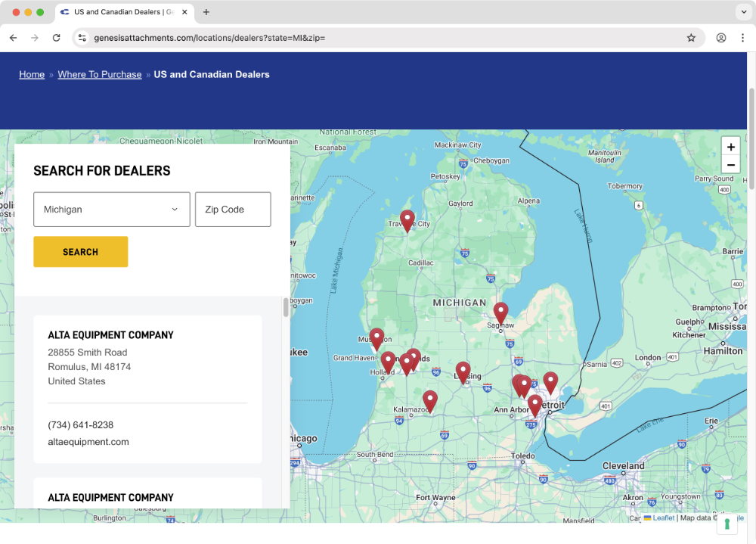Open the Michigan state dropdown
This screenshot has height=544, width=756.
(x=111, y=210)
